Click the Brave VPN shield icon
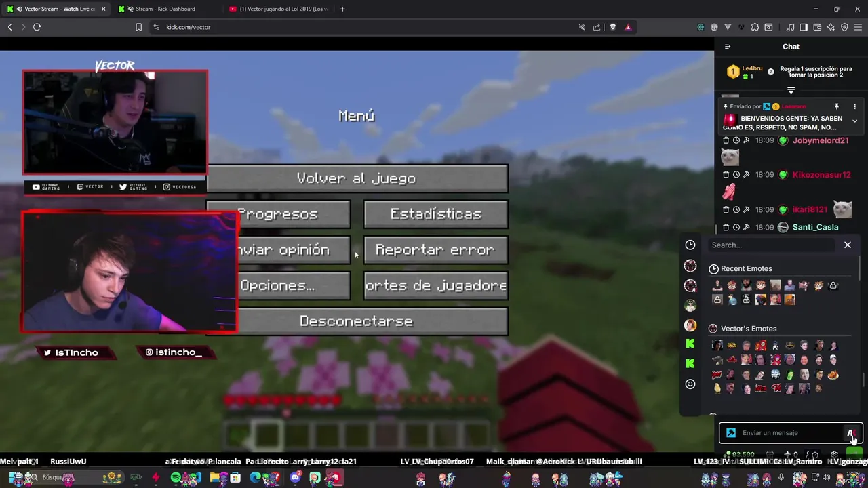 844,27
